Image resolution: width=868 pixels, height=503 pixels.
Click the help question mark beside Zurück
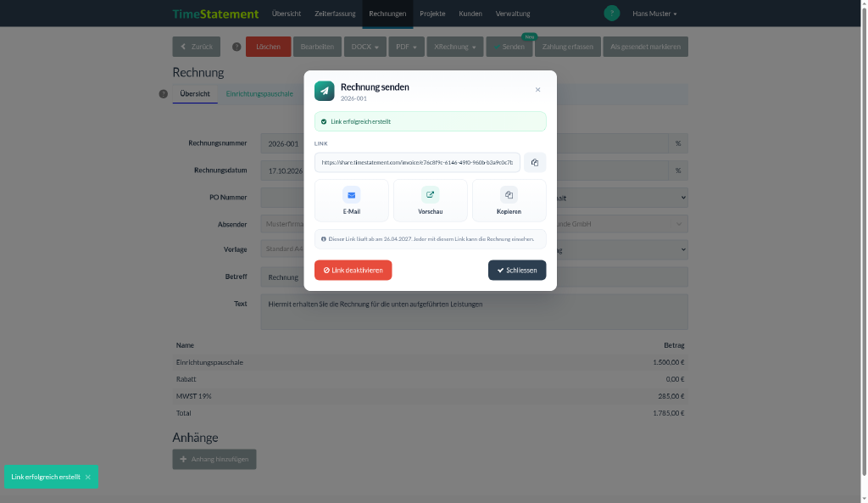[x=236, y=48]
